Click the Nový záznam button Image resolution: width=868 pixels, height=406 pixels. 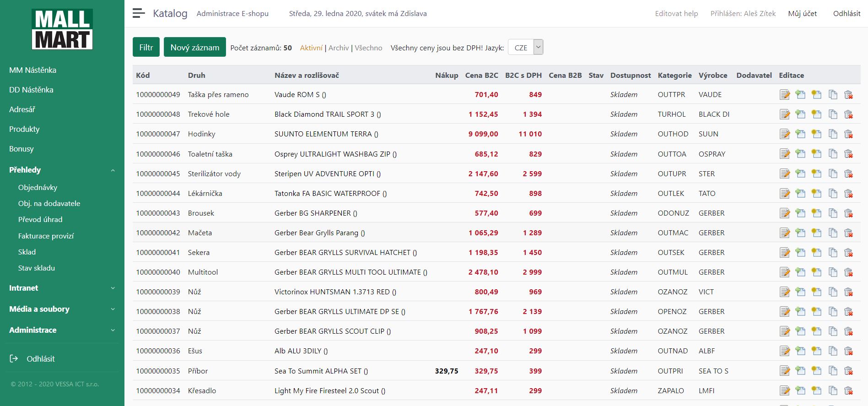195,47
